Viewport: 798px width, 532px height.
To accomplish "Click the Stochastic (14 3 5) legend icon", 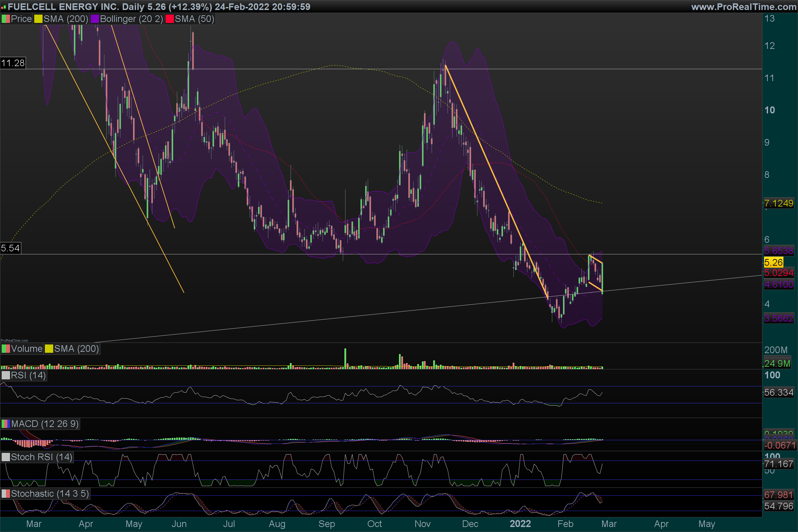I will 5,494.
